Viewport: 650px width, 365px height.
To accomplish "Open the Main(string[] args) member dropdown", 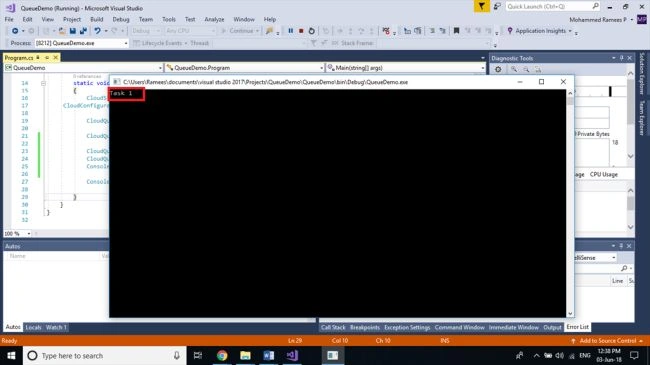I will point(406,68).
